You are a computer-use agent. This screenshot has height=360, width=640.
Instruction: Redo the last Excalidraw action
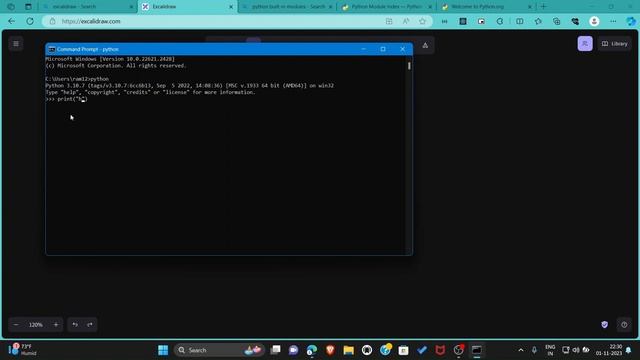click(90, 325)
